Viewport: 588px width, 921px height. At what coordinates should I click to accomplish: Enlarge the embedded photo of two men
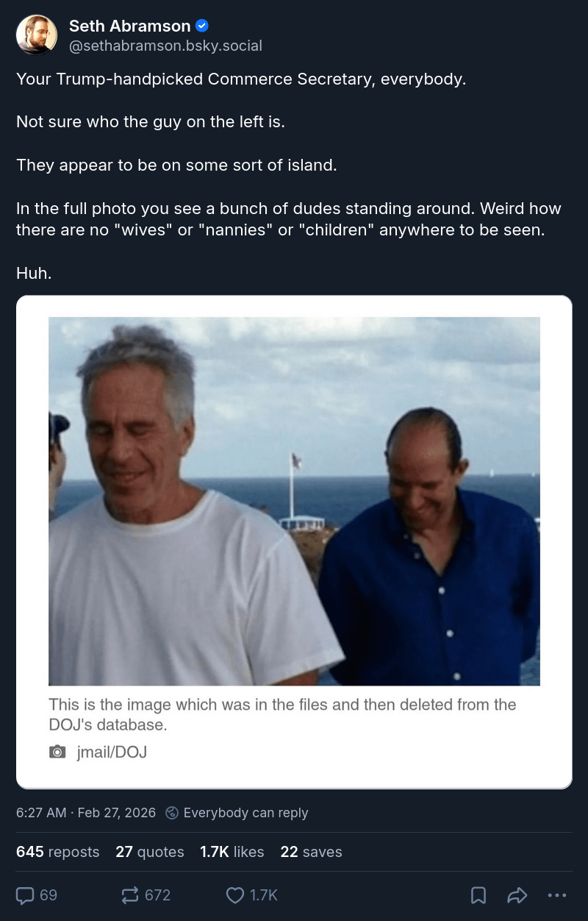click(x=294, y=501)
